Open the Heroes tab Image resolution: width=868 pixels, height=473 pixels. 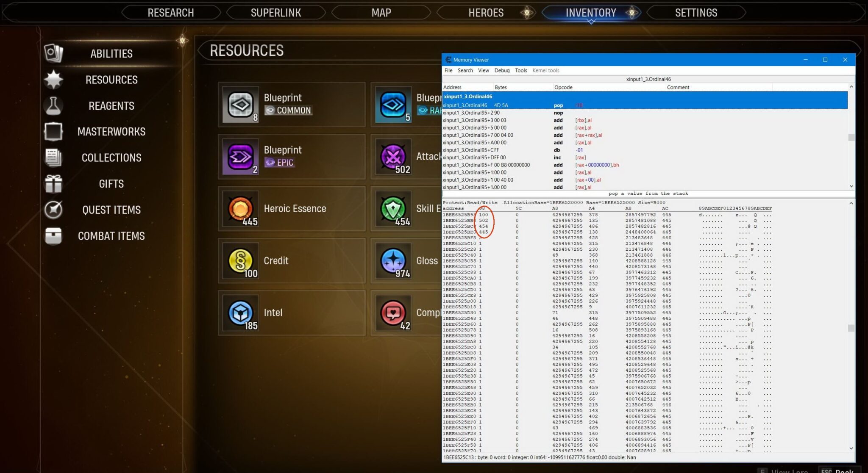(x=486, y=13)
